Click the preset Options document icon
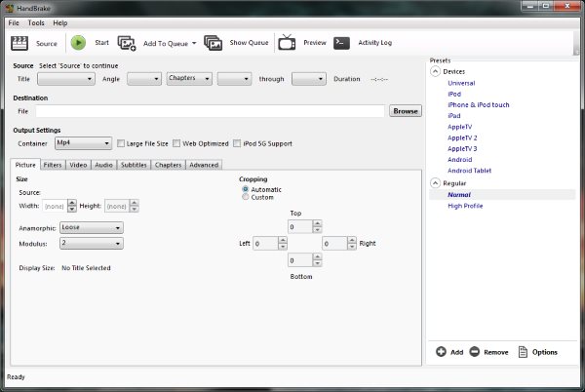The height and width of the screenshot is (392, 585). point(523,352)
